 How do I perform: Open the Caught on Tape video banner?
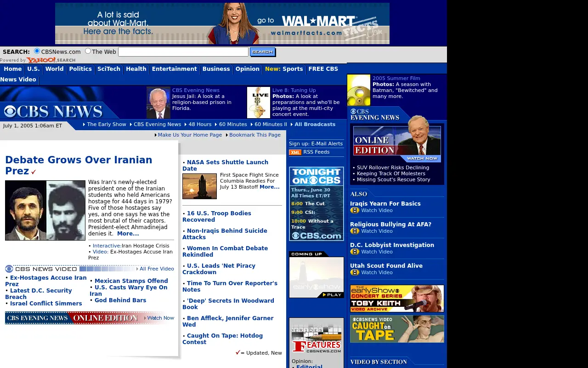(x=397, y=329)
